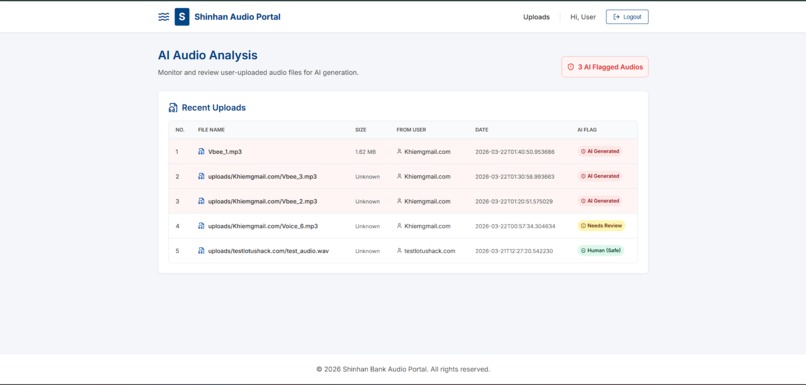Image resolution: width=806 pixels, height=385 pixels.
Task: Click the file icon beside test_audio.wav
Action: (202, 251)
